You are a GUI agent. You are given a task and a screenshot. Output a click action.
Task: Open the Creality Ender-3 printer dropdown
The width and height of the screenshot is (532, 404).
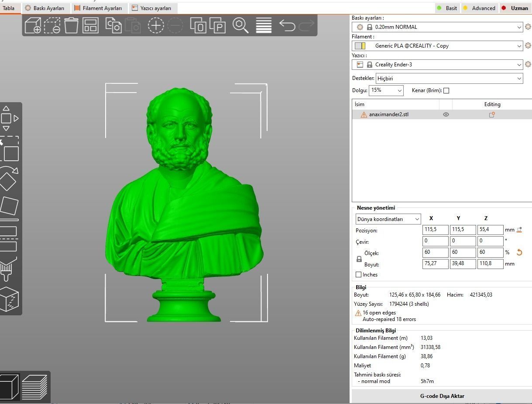pyautogui.click(x=437, y=64)
